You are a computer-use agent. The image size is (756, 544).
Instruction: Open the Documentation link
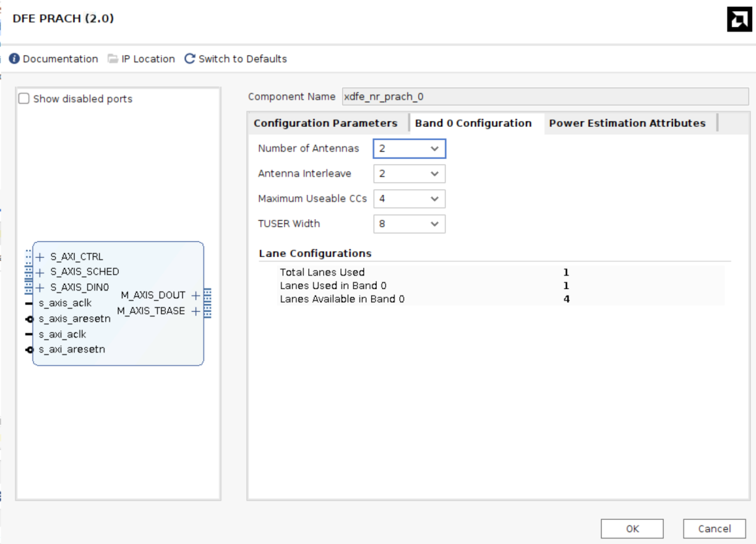[x=61, y=59]
